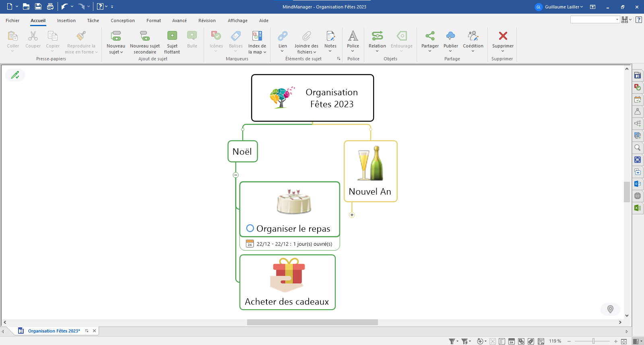
Task: Click the Sujet flottant icon
Action: coord(172,36)
